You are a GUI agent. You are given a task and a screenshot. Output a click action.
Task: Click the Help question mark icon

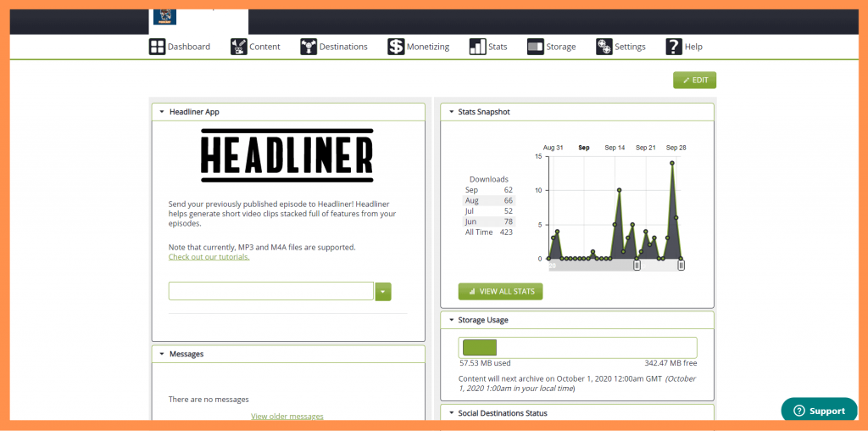tap(674, 47)
